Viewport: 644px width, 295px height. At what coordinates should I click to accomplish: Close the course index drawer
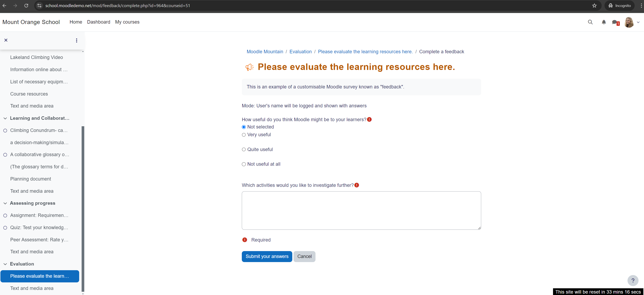click(6, 40)
